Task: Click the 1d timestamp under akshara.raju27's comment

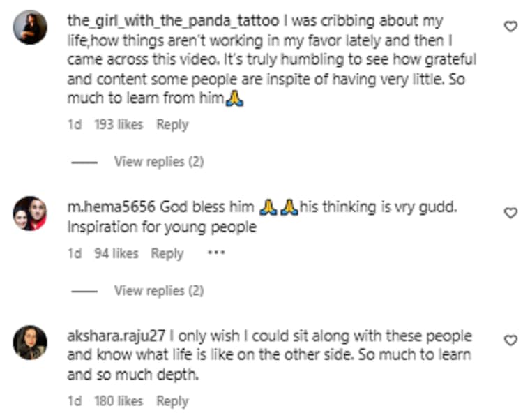Action: click(75, 401)
